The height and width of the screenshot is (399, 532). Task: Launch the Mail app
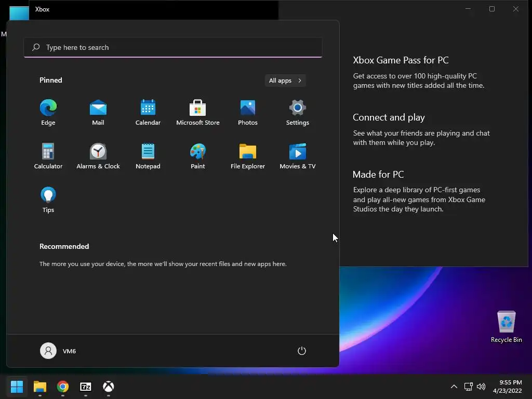98,113
